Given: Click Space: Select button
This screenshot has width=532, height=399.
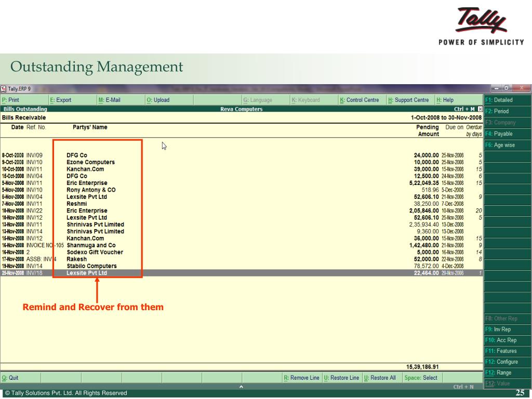Looking at the screenshot, I should pyautogui.click(x=422, y=378).
